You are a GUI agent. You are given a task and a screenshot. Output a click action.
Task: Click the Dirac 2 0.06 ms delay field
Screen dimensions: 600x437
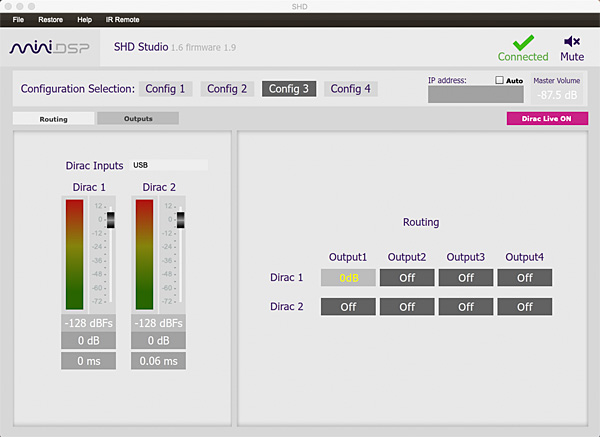coord(158,361)
